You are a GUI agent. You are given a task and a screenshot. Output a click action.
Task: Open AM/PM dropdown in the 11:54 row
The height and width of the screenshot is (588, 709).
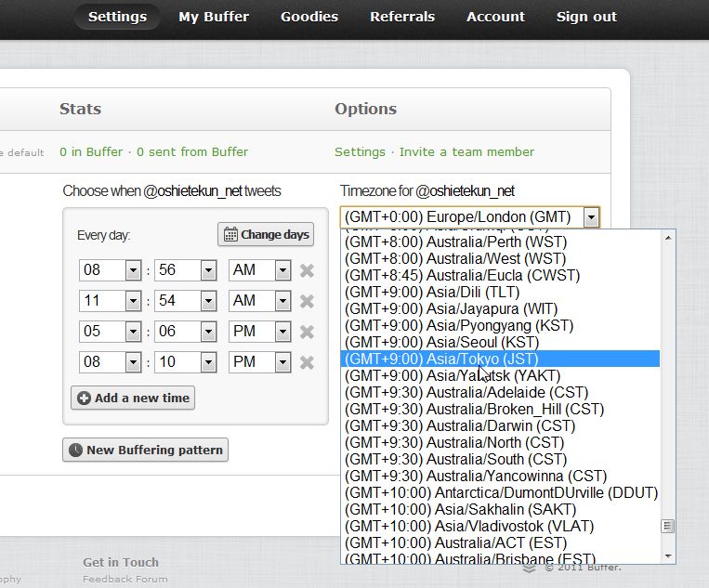pos(259,301)
